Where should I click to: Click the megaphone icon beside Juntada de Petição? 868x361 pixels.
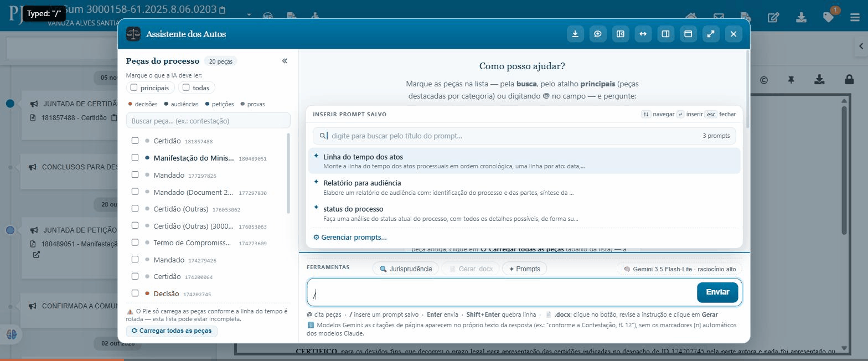(34, 230)
